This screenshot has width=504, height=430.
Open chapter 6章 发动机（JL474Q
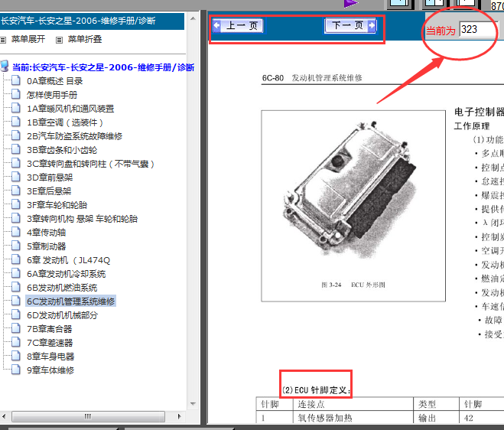tap(69, 260)
